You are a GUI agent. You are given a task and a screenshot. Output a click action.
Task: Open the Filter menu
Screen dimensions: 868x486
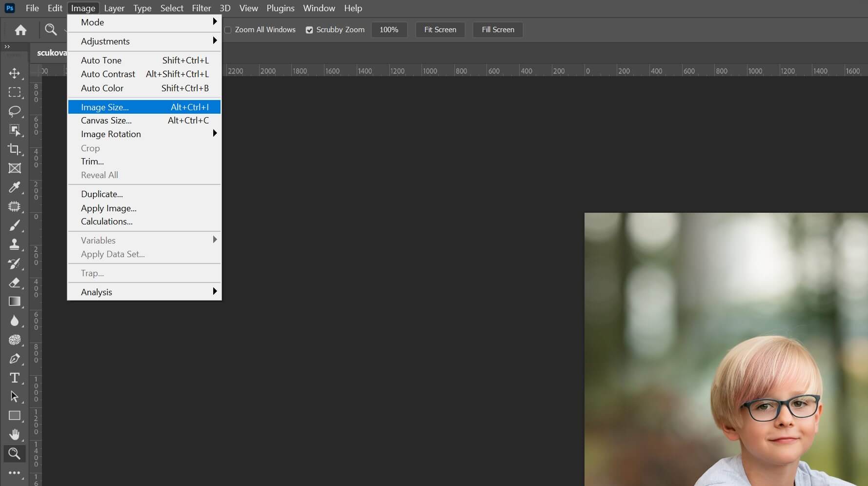tap(201, 8)
